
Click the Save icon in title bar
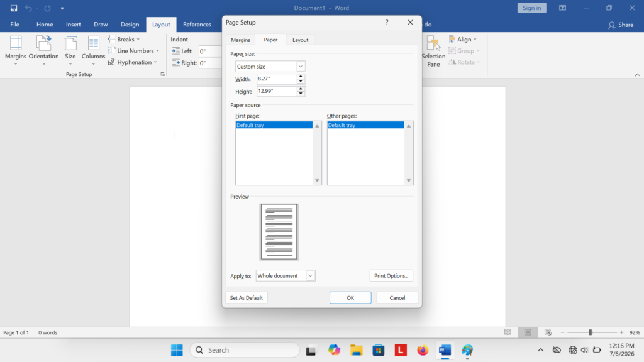pyautogui.click(x=14, y=8)
